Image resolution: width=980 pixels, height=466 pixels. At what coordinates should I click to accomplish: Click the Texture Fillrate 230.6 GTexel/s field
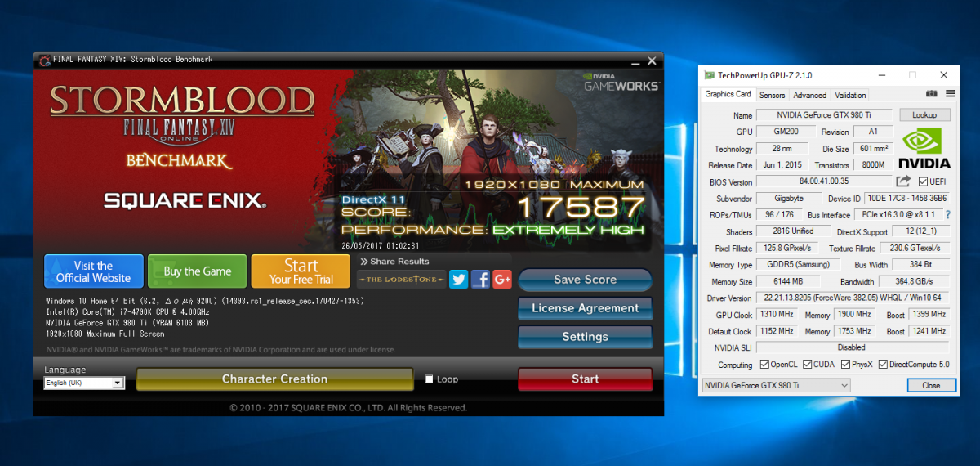(915, 249)
